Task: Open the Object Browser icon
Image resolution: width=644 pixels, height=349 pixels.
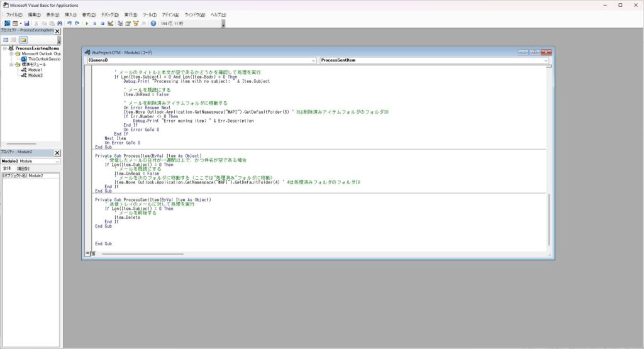Action: coord(135,23)
